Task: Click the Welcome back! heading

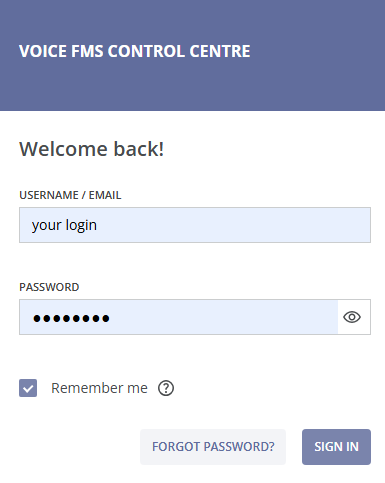Action: [92, 149]
